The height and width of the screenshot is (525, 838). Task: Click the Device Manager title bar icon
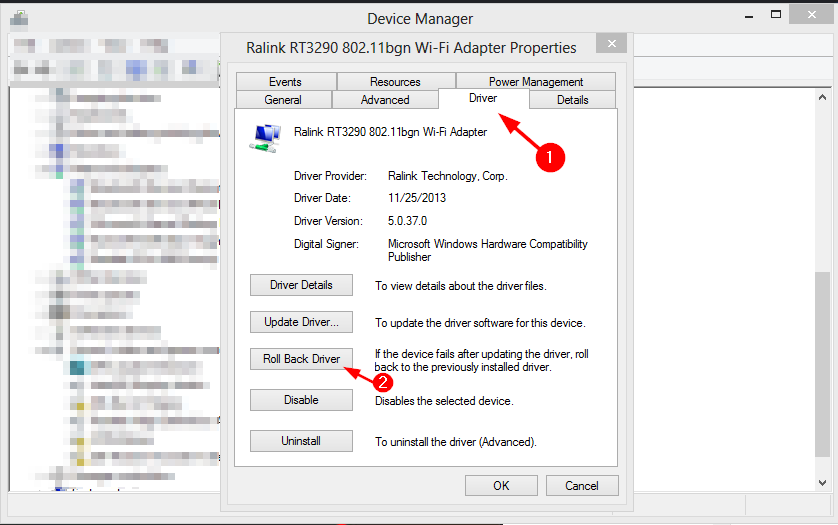[19, 19]
